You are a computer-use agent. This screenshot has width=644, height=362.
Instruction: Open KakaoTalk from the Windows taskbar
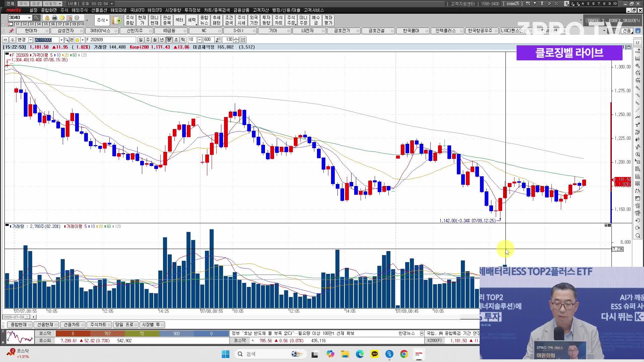pyautogui.click(x=374, y=354)
